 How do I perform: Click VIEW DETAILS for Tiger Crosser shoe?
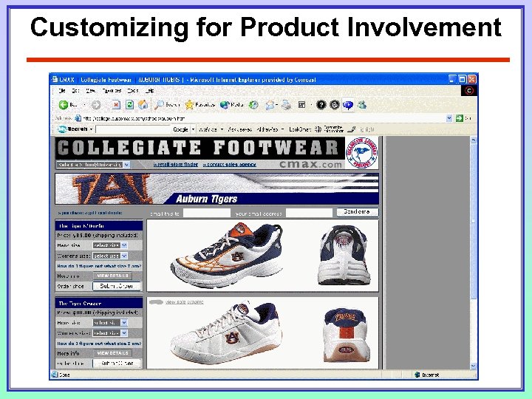click(x=112, y=353)
